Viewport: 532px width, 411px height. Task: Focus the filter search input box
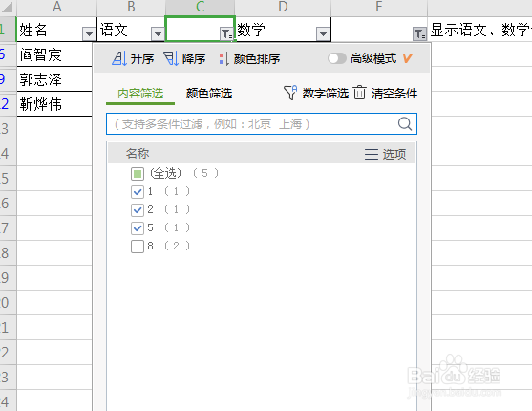tap(262, 124)
